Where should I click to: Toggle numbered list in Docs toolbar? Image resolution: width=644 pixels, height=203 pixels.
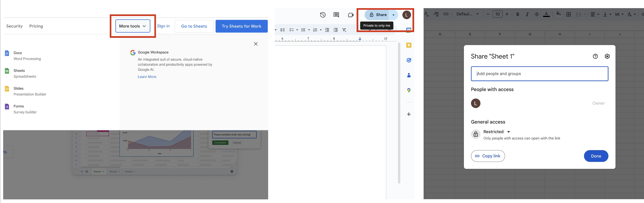(315, 30)
